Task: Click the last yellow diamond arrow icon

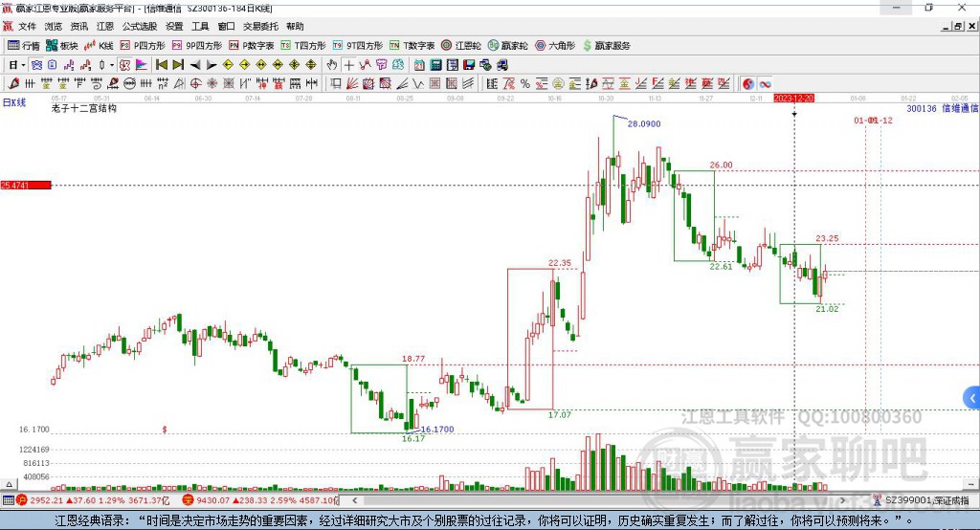Action: [x=311, y=65]
